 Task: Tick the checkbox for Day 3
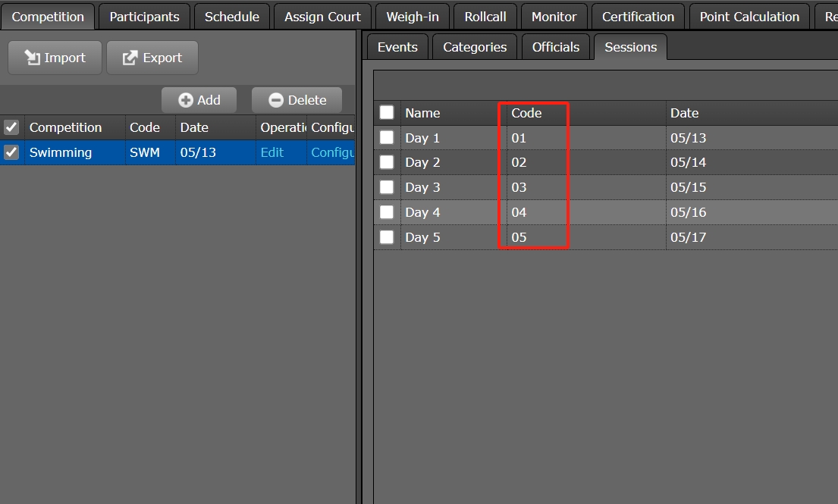387,187
